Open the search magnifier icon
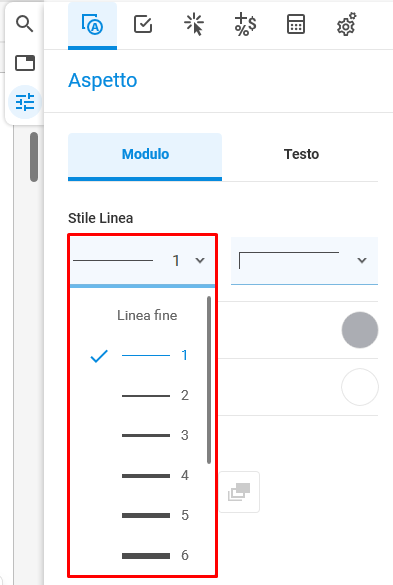 25,24
